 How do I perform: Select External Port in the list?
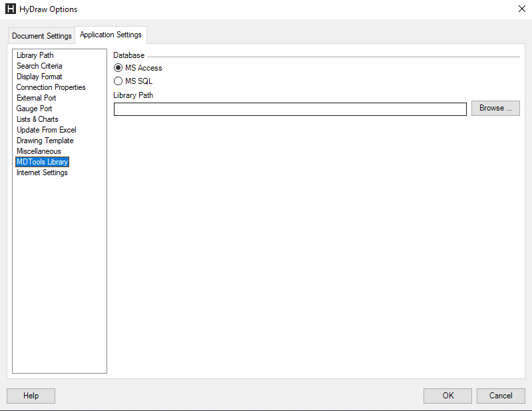pos(37,98)
